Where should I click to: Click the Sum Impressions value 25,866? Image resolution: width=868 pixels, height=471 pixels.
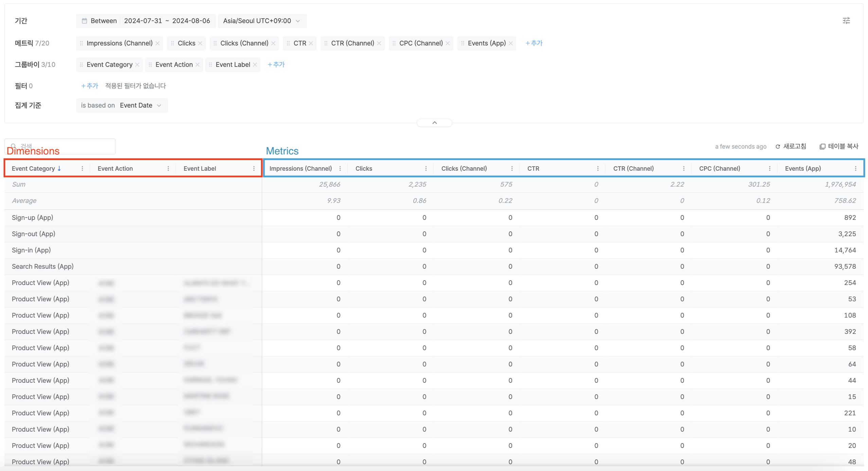tap(329, 185)
